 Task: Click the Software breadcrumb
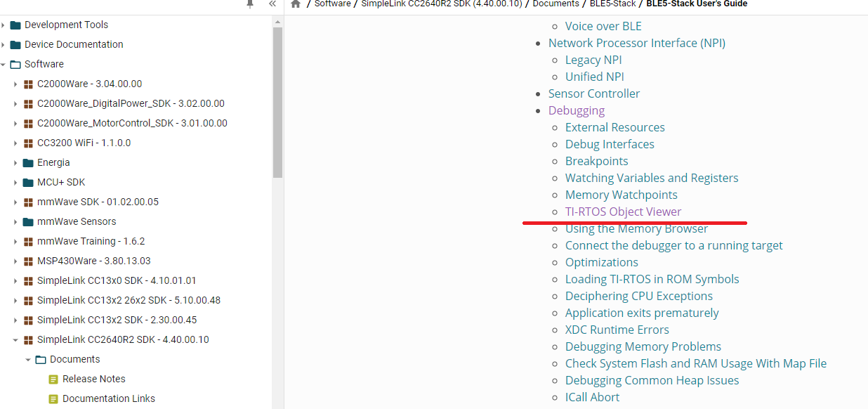[x=333, y=4]
